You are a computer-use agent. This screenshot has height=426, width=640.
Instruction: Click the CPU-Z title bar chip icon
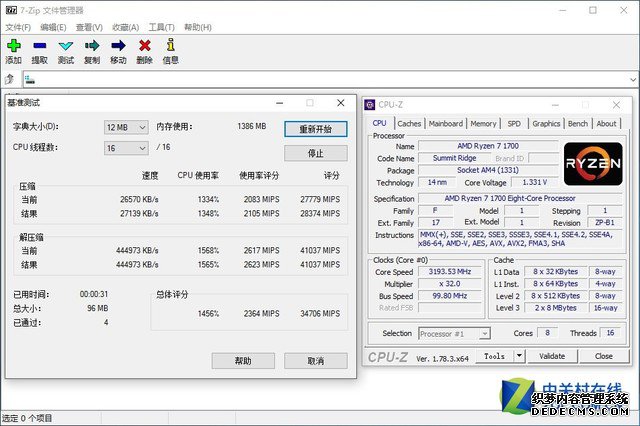(x=370, y=105)
